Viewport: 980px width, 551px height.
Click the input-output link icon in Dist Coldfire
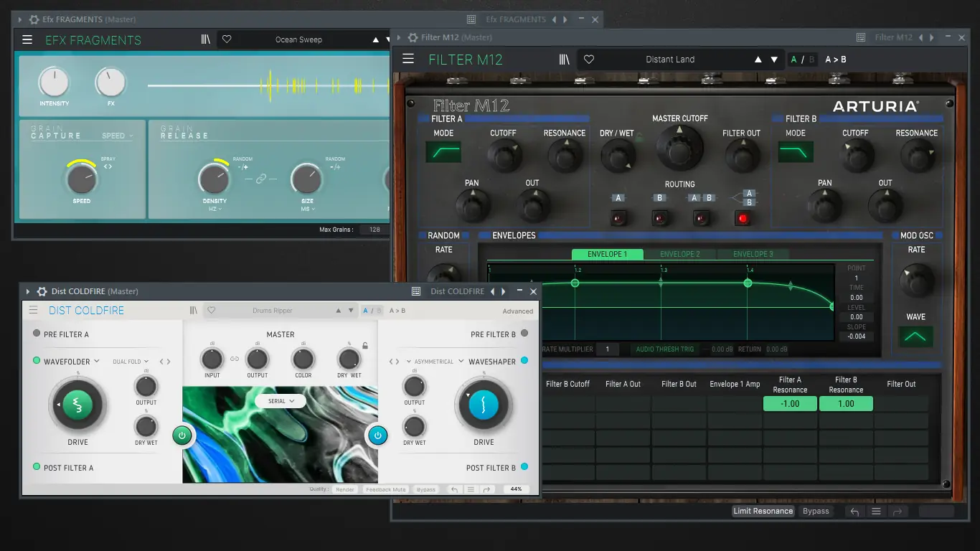click(235, 359)
